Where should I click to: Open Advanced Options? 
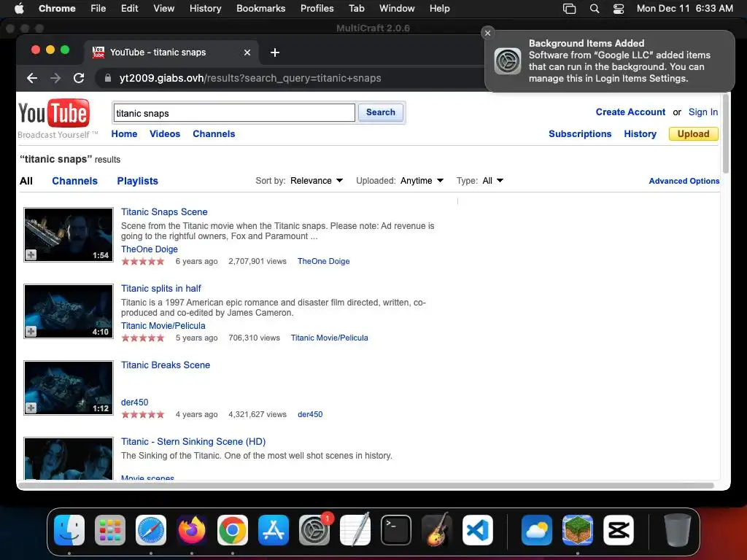[x=684, y=181]
